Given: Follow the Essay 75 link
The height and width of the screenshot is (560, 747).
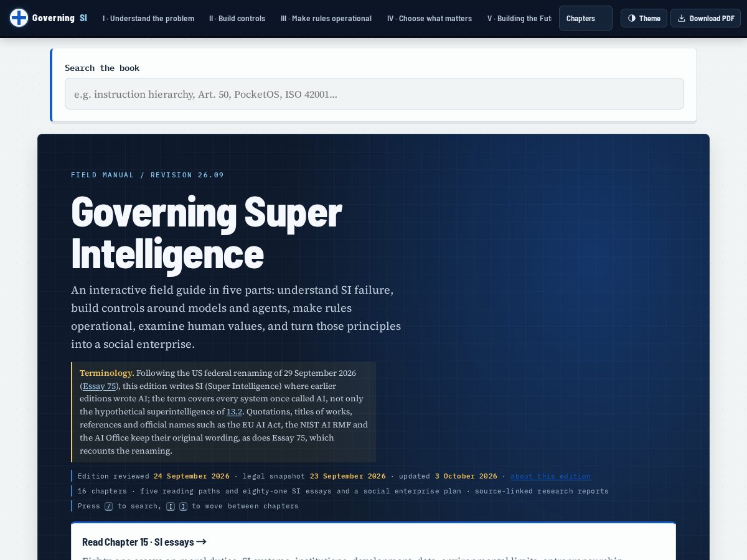Looking at the screenshot, I should pos(99,386).
